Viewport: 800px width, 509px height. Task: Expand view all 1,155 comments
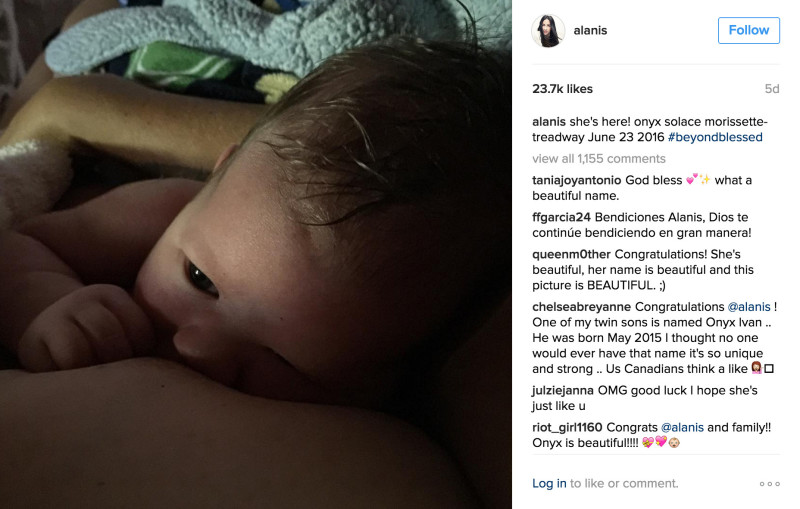(x=598, y=159)
